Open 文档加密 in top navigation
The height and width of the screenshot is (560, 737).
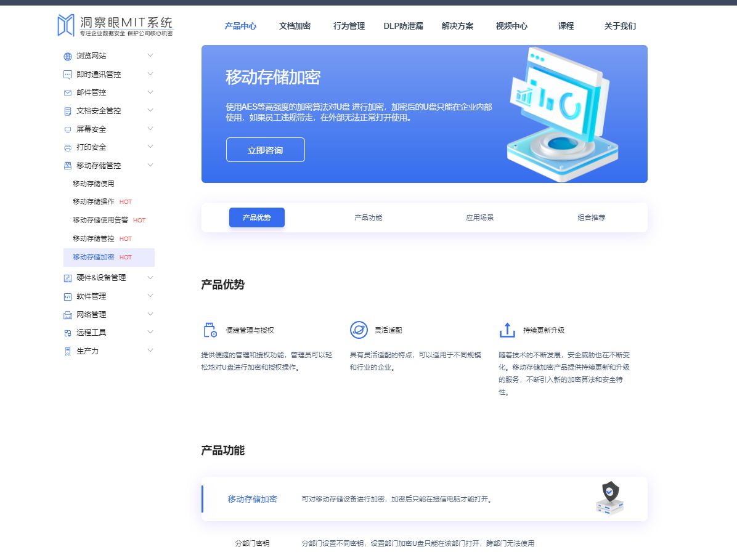click(295, 26)
